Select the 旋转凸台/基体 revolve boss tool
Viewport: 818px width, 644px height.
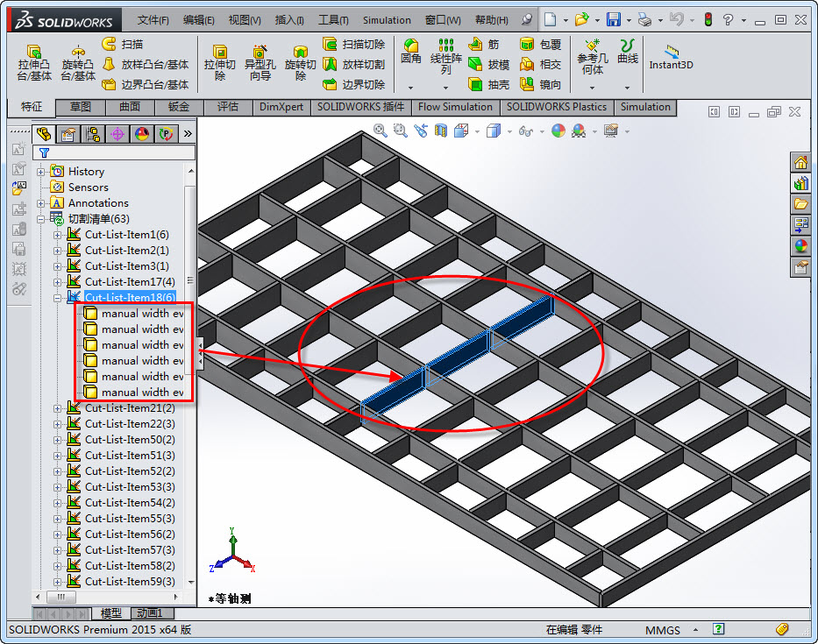point(78,62)
